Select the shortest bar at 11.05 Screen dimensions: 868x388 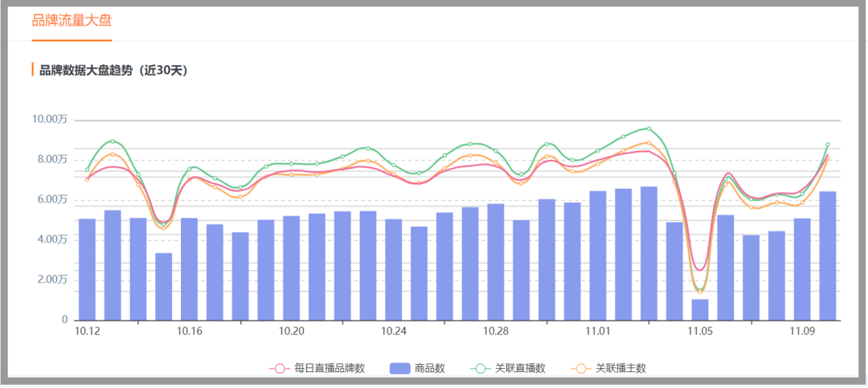coord(700,310)
